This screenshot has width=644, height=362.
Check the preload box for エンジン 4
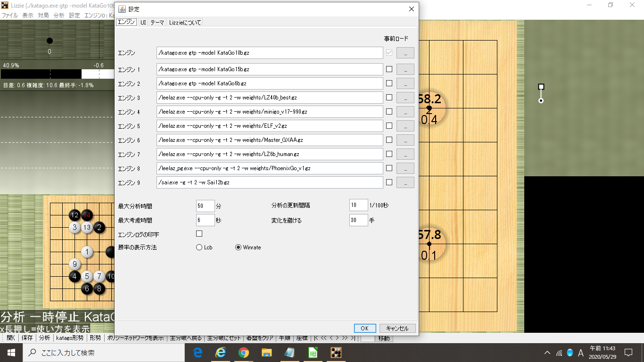click(389, 112)
